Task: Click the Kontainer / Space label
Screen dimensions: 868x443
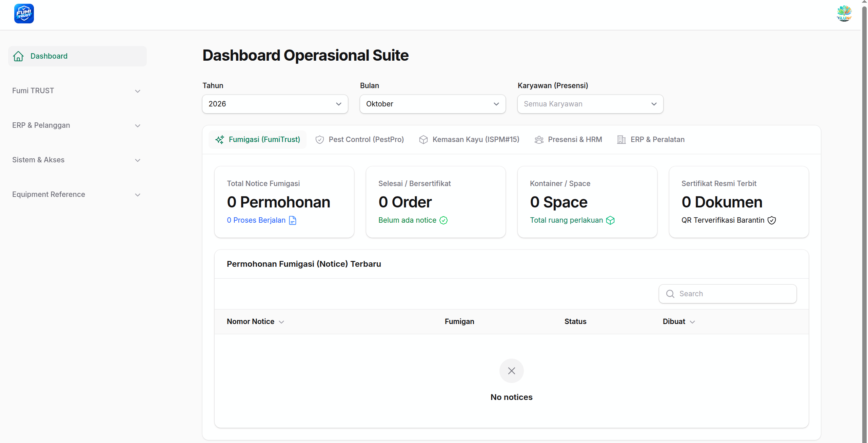Action: pyautogui.click(x=560, y=184)
